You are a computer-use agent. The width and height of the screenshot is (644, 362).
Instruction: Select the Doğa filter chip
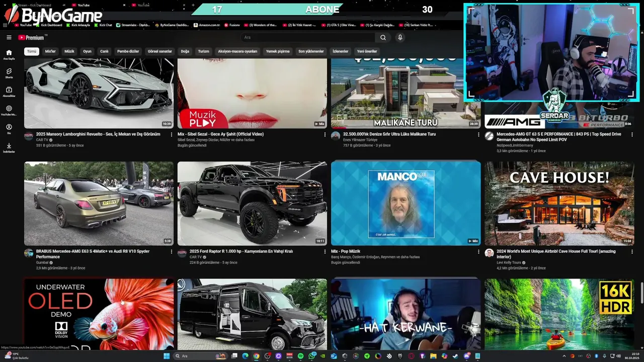coord(185,51)
